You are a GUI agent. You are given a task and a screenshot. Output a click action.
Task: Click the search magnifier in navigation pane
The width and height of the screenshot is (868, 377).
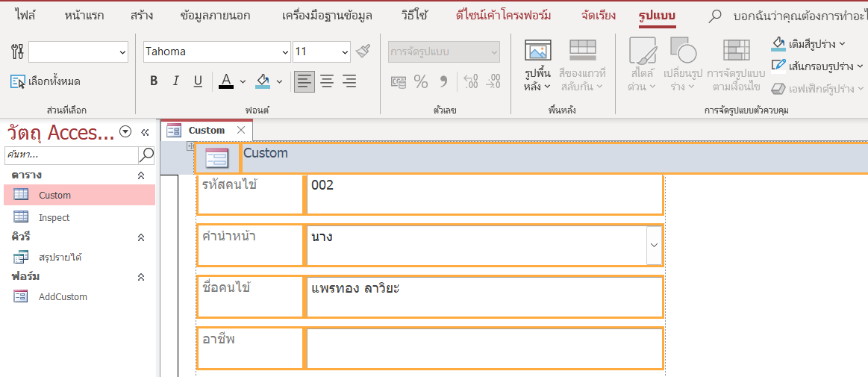pos(146,155)
